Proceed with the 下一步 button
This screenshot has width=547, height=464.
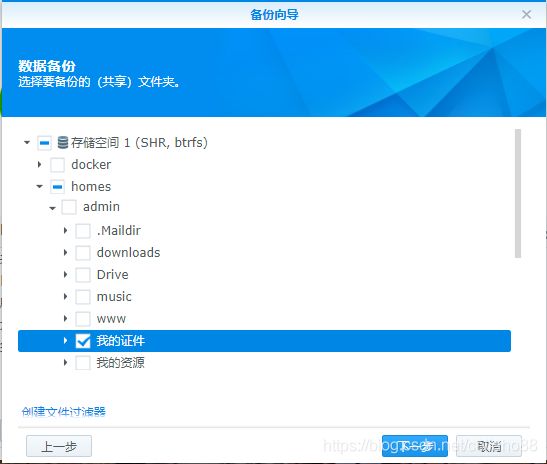(415, 446)
